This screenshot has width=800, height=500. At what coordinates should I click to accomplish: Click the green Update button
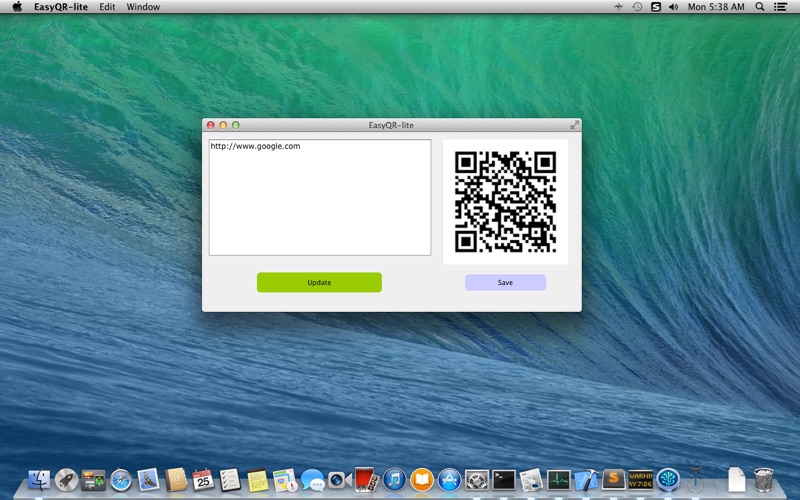tap(319, 282)
